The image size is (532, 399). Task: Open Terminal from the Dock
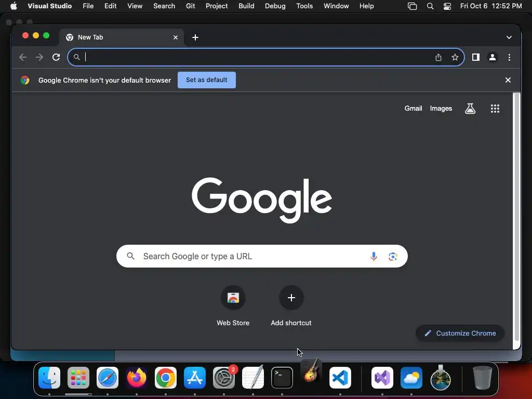pyautogui.click(x=282, y=378)
